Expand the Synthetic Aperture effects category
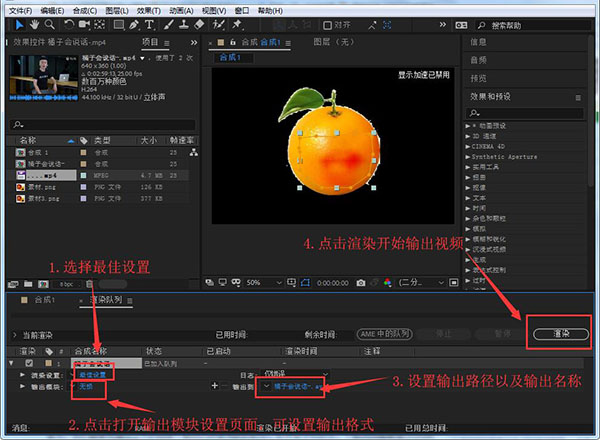 pos(468,157)
